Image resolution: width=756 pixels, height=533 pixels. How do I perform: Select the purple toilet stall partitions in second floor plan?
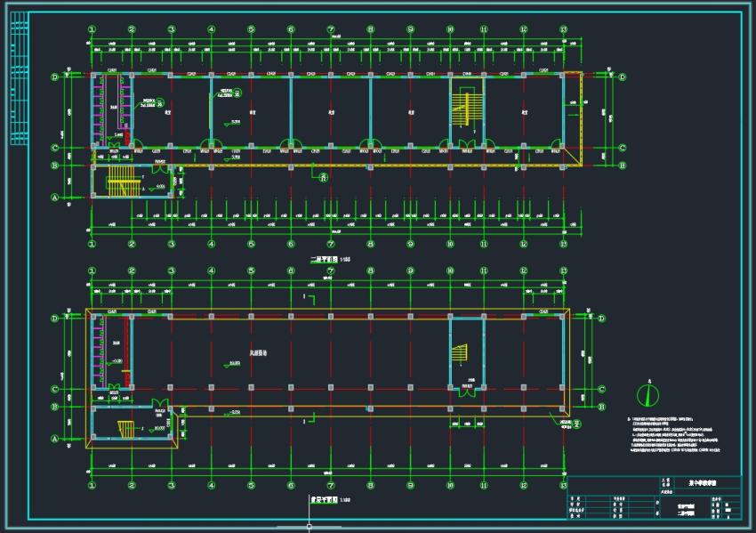tap(111, 110)
